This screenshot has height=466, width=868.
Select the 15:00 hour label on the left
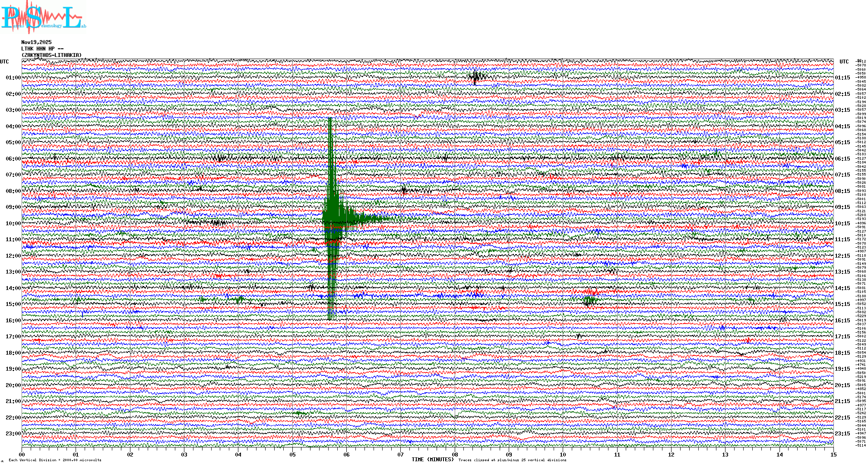[13, 304]
